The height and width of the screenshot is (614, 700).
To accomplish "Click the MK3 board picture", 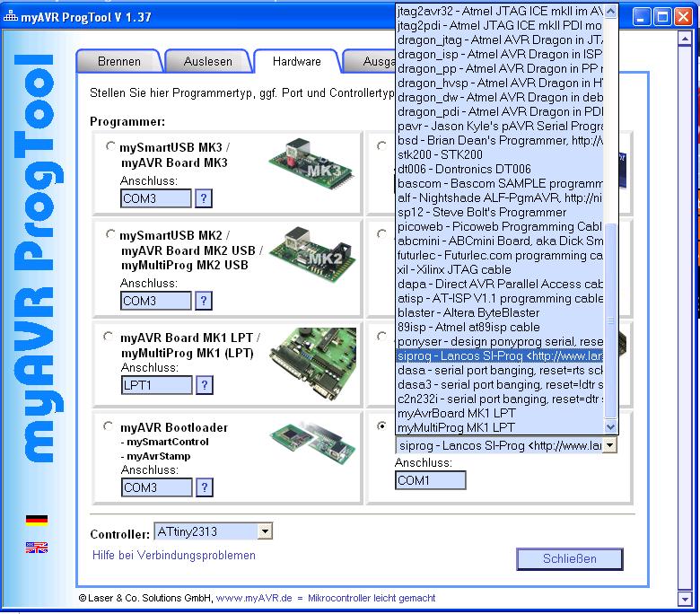I will point(312,166).
